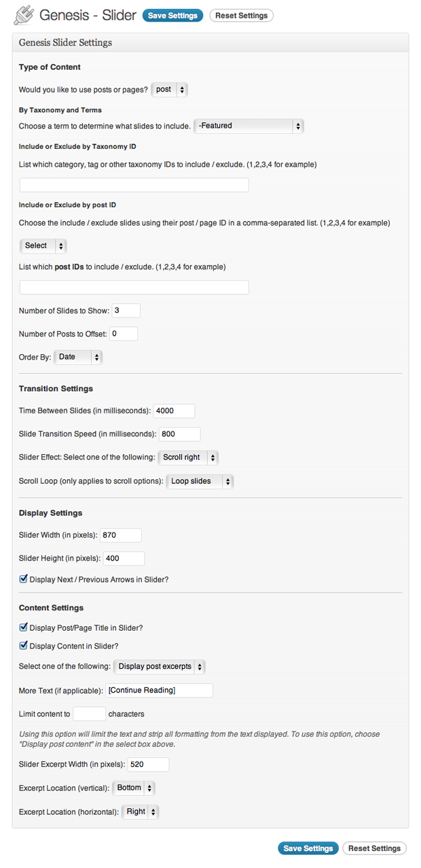The height and width of the screenshot is (868, 421).
Task: Click the top Save Settings button
Action: (x=172, y=16)
